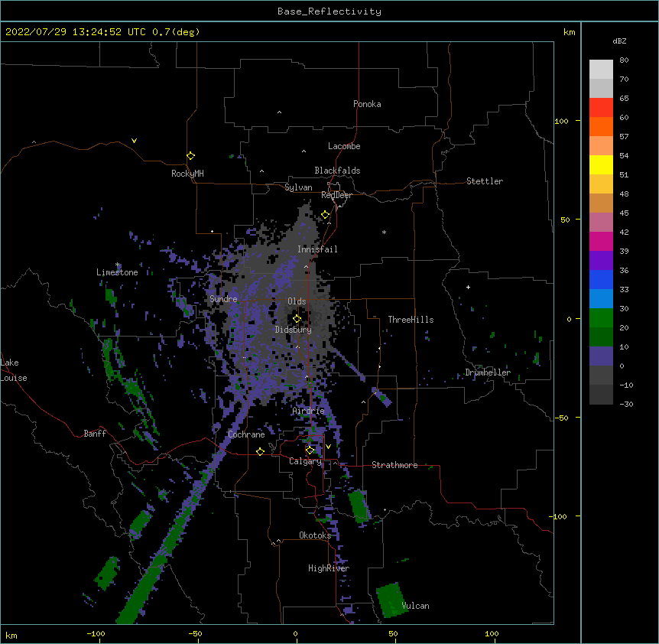This screenshot has height=644, width=659.
Task: Select the royal blue 33-36 dBZ swatch
Action: (x=601, y=279)
